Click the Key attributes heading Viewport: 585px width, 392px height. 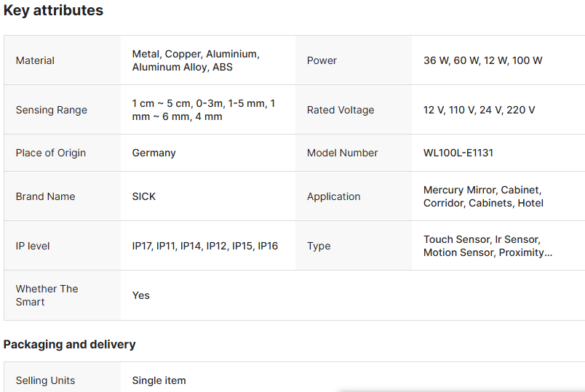(x=53, y=11)
